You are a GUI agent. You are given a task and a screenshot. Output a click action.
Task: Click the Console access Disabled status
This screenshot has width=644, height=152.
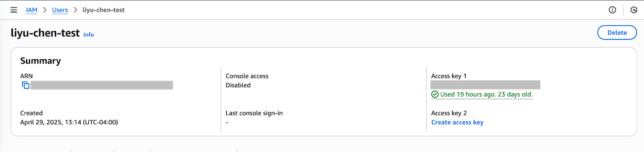pos(238,85)
